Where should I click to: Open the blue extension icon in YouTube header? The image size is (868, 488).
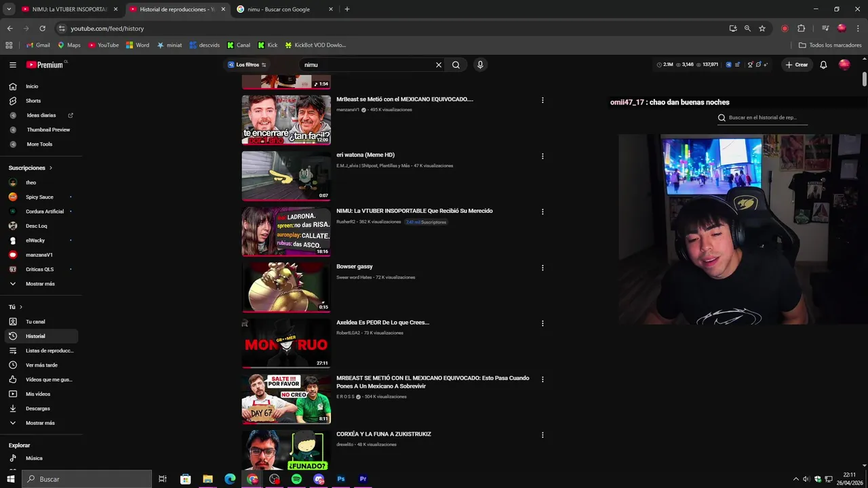pos(729,65)
